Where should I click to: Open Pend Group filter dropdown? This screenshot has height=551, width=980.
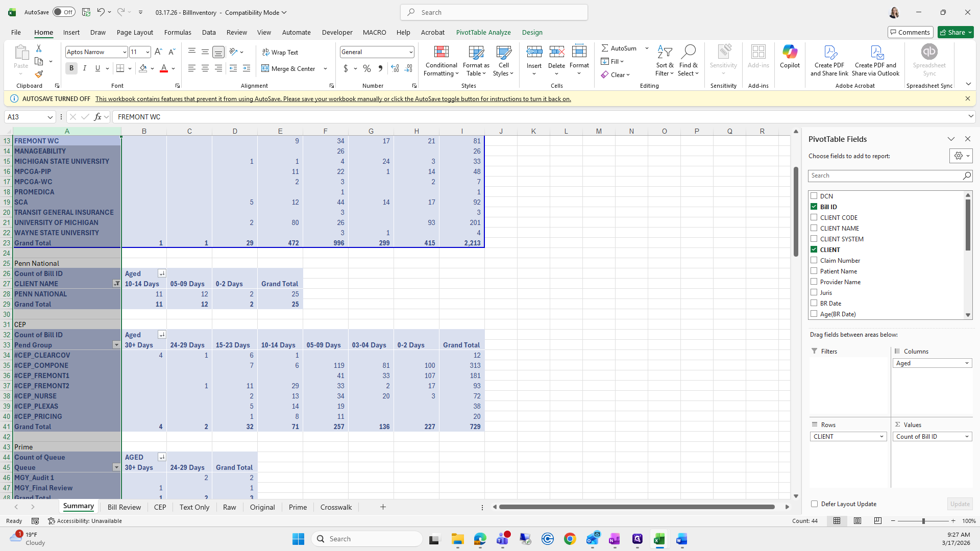click(x=116, y=345)
